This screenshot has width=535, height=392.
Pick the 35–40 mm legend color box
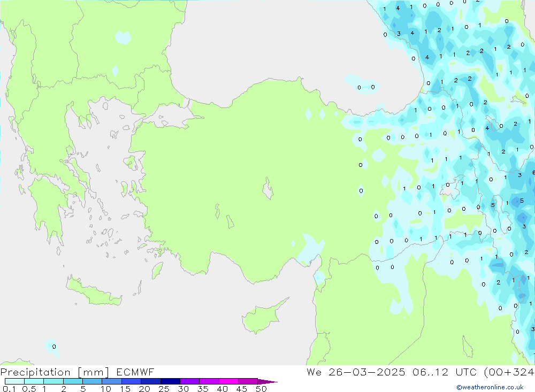(x=209, y=381)
